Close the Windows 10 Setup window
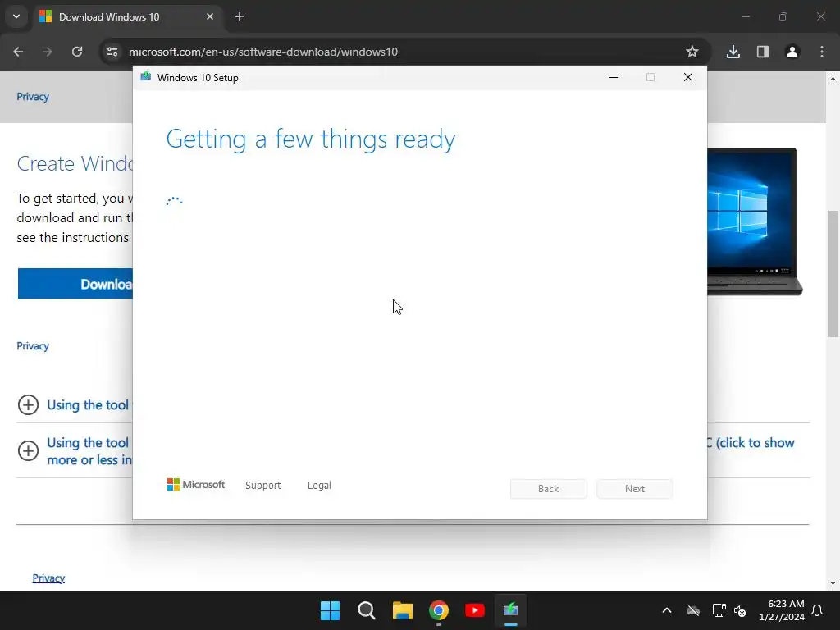This screenshot has width=840, height=630. click(688, 77)
